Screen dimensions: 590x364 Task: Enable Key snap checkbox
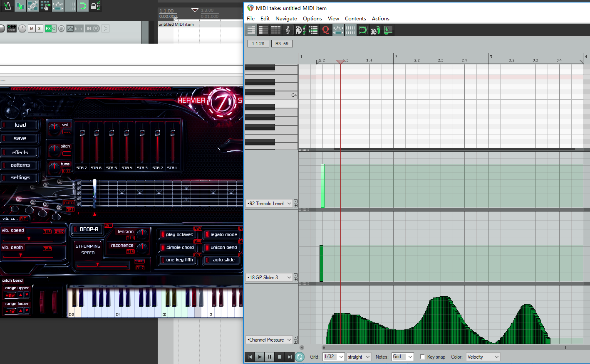[x=422, y=357]
